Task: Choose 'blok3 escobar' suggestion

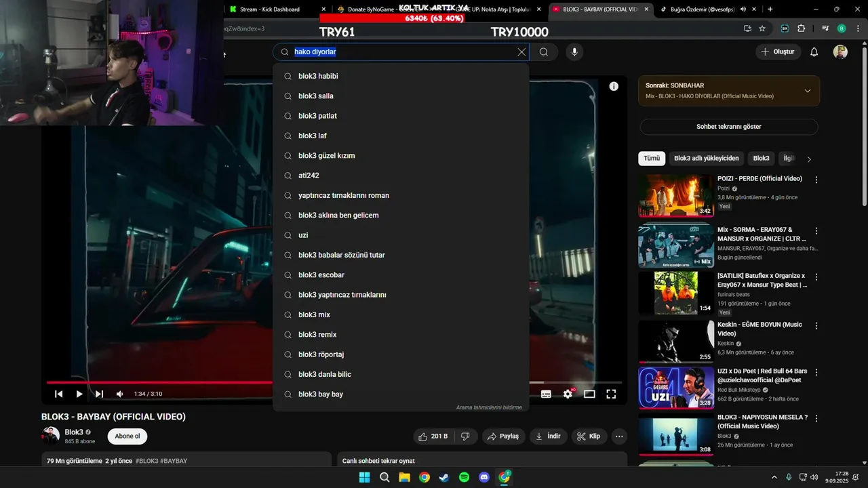Action: click(401, 275)
